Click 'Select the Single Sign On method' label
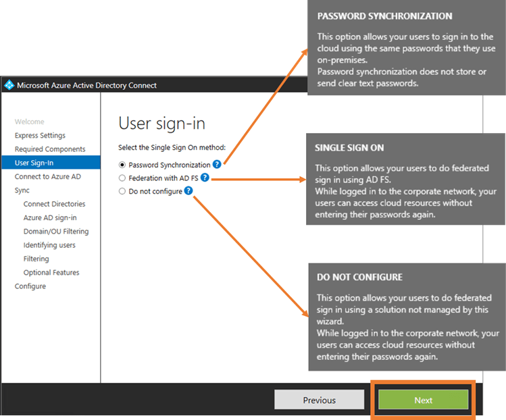 (x=172, y=147)
